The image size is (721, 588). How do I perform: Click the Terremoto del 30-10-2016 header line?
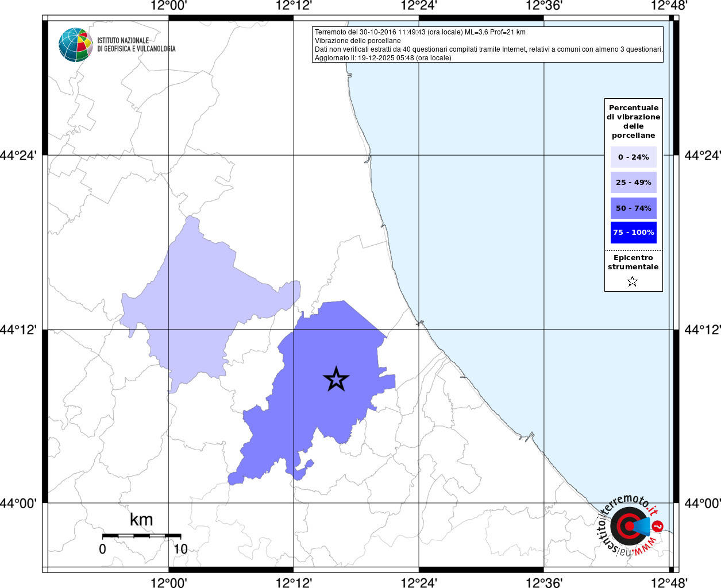(x=420, y=32)
